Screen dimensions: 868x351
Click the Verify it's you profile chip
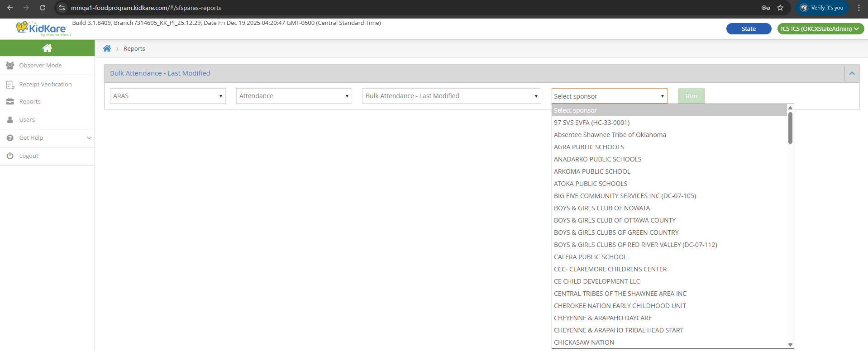click(822, 8)
